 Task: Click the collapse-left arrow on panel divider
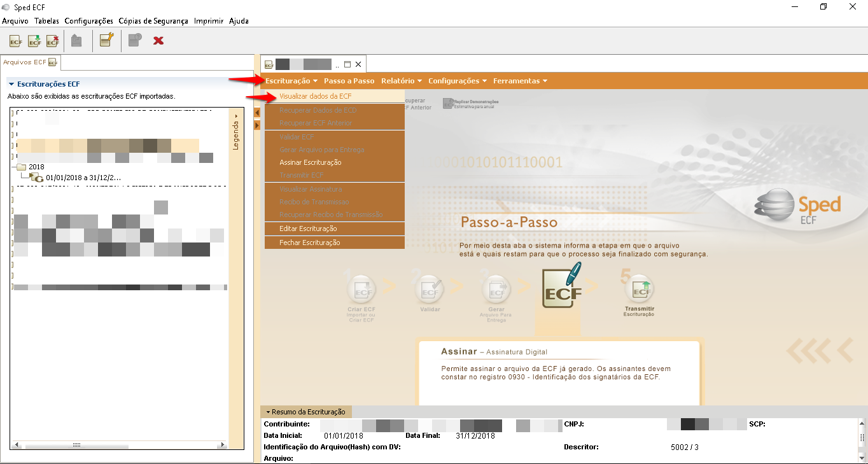pos(257,113)
